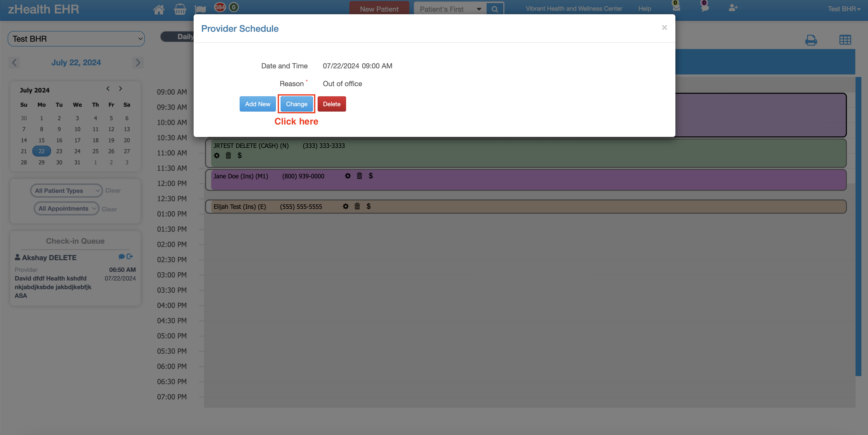The height and width of the screenshot is (435, 868).
Task: Close the Provider Schedule dialog
Action: tap(664, 28)
